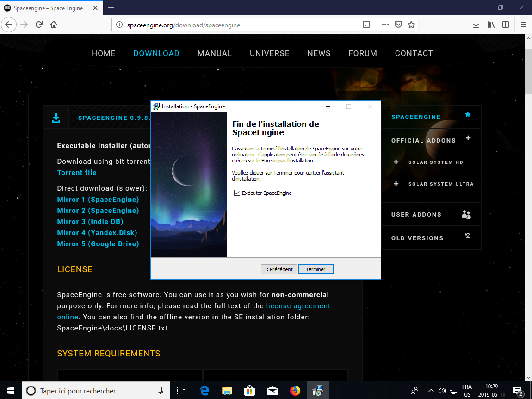Bookmark this page with the star

point(411,25)
